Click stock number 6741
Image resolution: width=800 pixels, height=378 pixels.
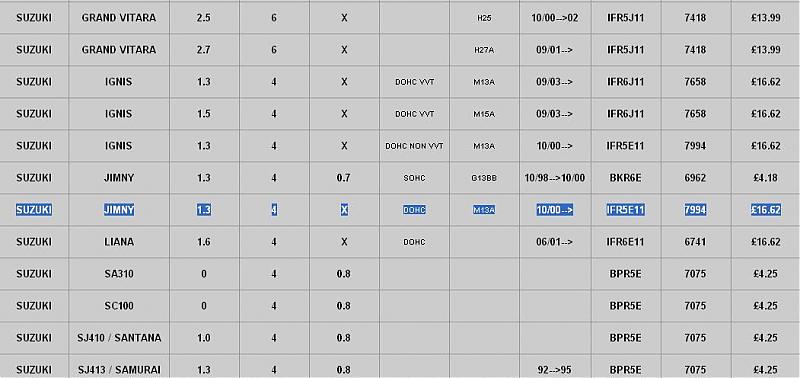[x=695, y=242]
